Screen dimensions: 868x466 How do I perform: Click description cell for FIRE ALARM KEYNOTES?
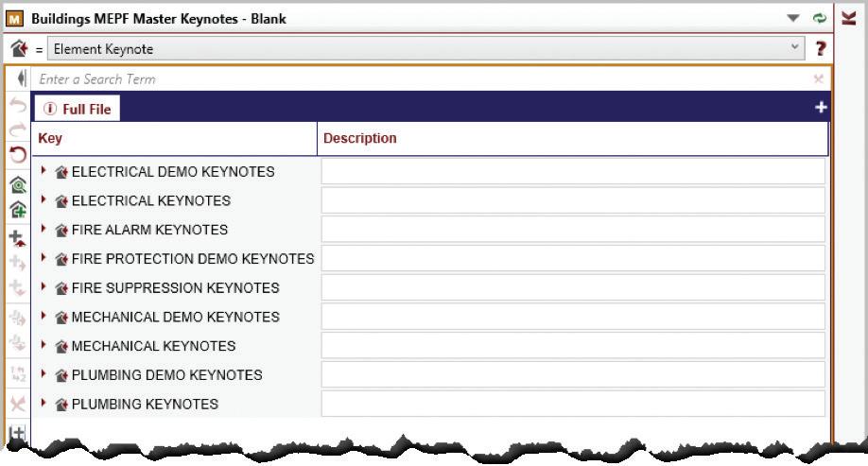(573, 230)
